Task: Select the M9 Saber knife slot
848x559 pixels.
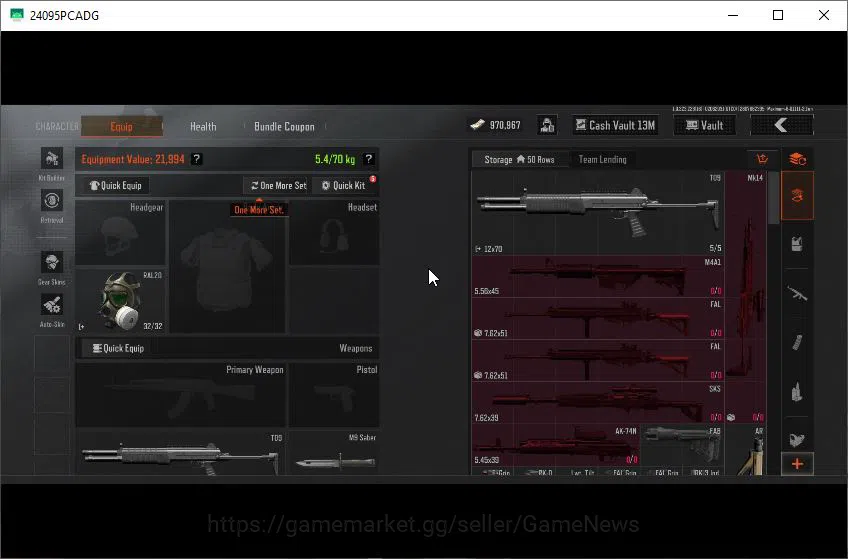Action: tap(334, 453)
